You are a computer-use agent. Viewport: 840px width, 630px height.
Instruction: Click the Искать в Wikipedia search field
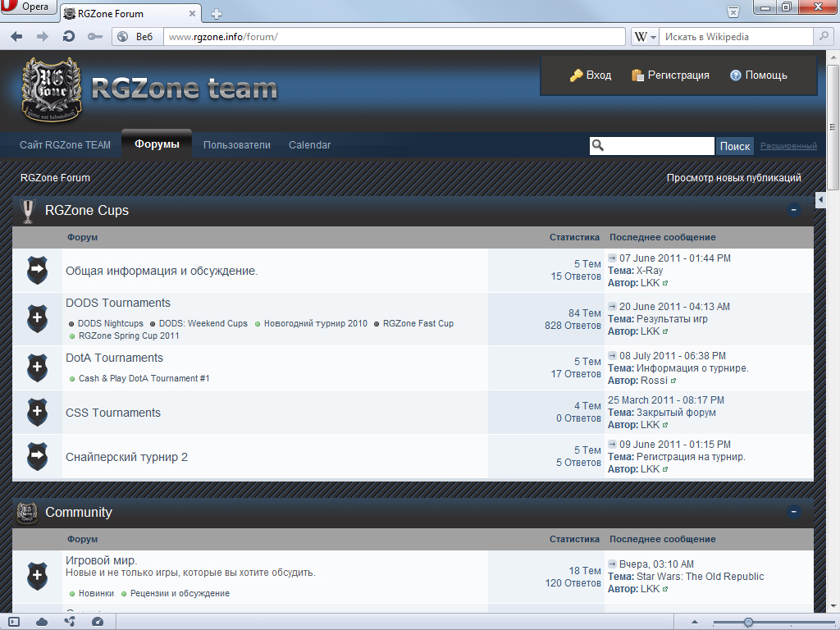point(736,36)
